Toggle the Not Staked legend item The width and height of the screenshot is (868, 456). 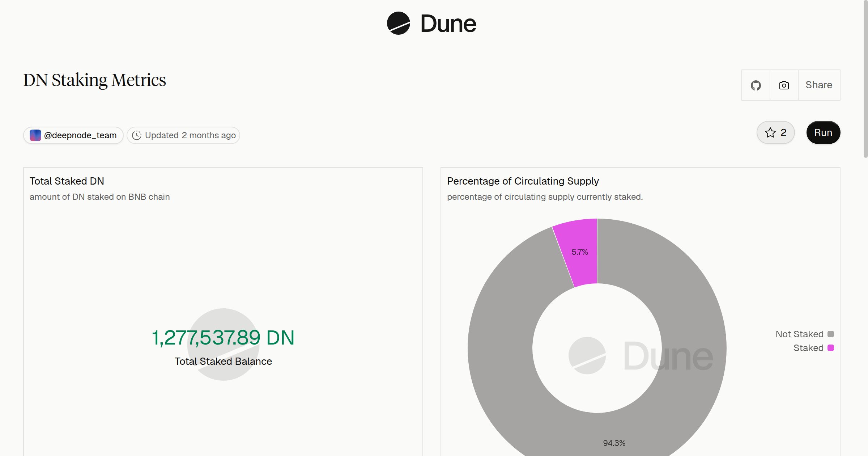(x=805, y=334)
